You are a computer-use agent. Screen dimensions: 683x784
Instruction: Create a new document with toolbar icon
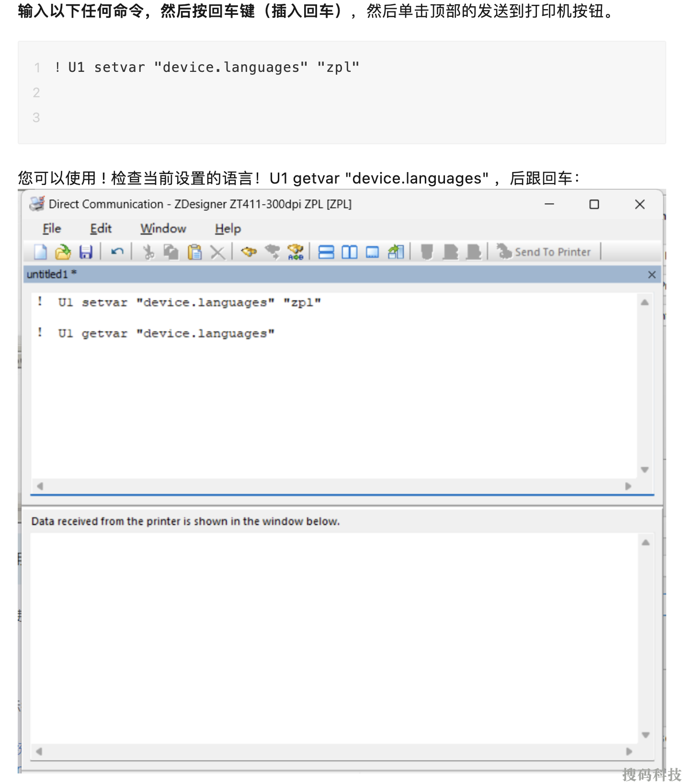pos(40,252)
